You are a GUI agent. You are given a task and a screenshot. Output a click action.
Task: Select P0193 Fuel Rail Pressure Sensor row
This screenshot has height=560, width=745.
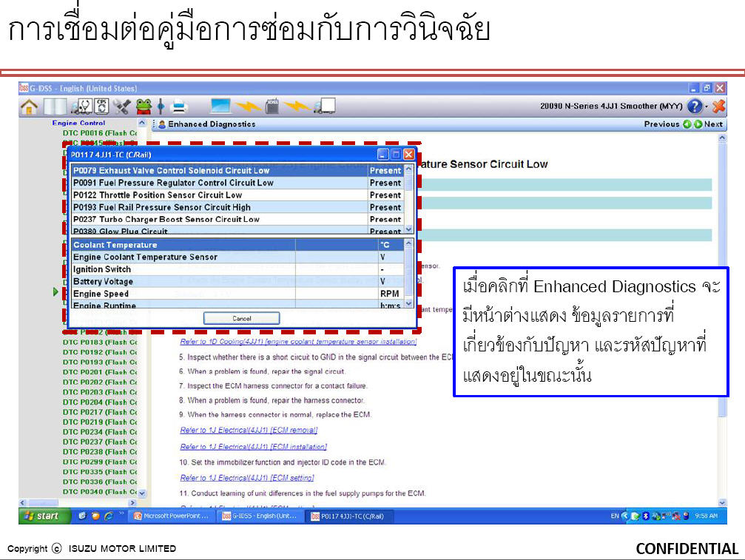point(237,207)
